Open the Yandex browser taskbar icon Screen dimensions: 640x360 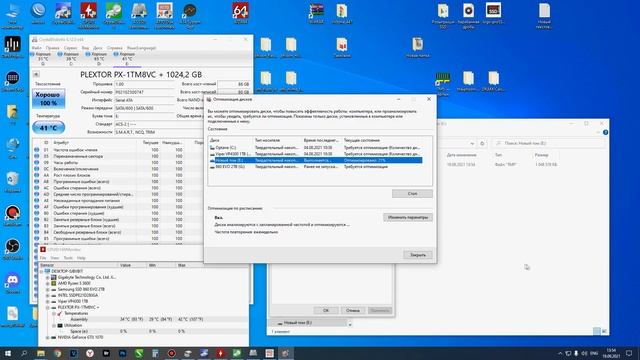[90, 353]
